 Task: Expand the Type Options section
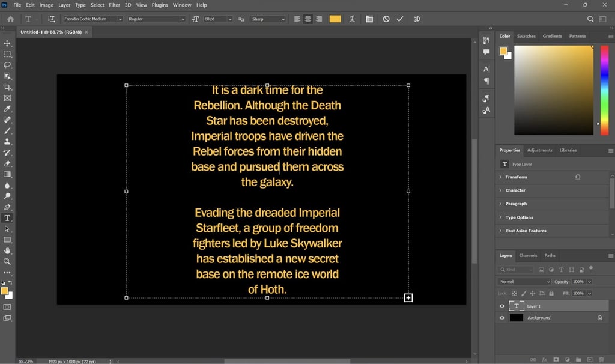[500, 217]
